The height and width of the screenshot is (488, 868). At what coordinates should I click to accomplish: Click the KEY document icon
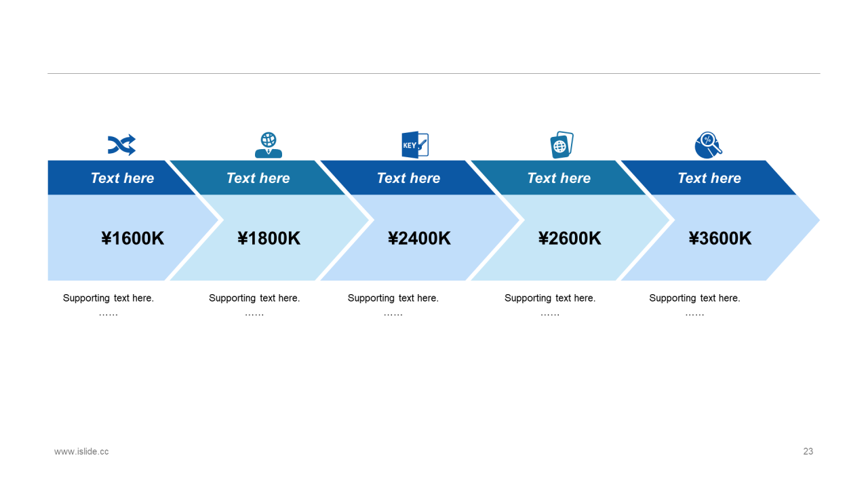point(415,145)
